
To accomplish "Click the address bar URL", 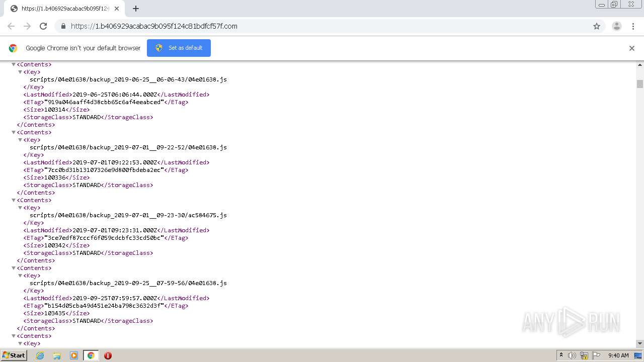I will click(154, 26).
